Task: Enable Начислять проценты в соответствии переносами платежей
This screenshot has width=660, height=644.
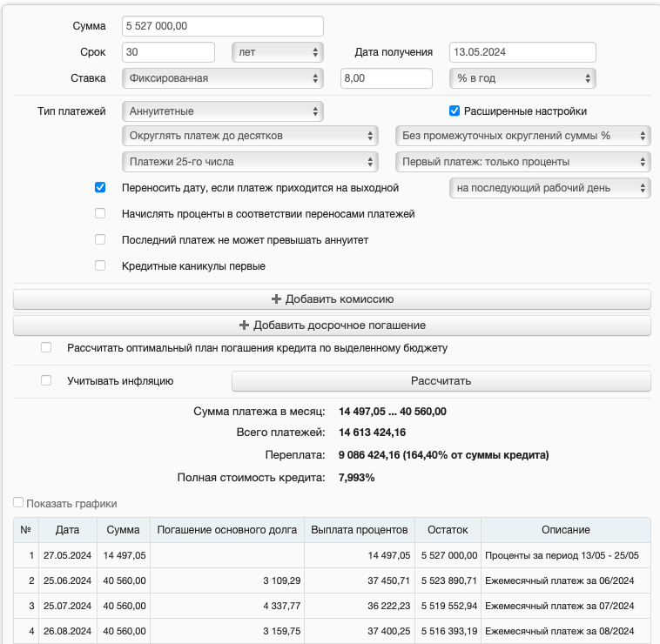Action: click(100, 214)
